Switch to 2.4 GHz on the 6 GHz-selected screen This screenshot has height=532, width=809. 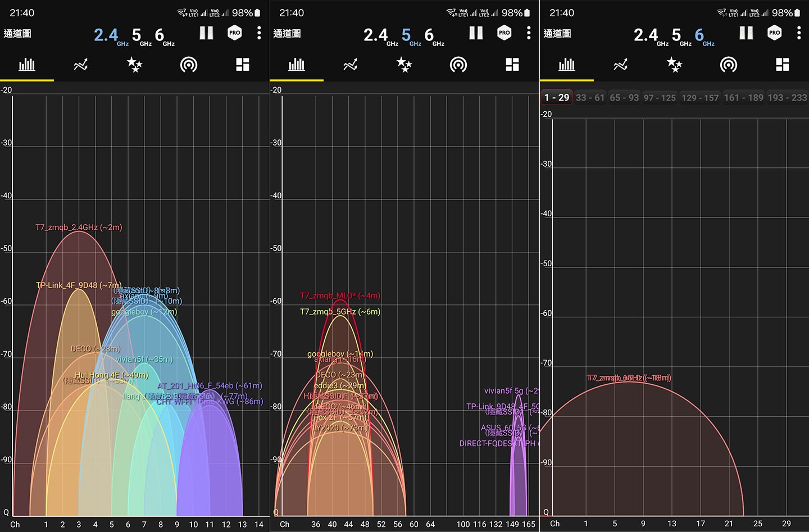tap(651, 36)
